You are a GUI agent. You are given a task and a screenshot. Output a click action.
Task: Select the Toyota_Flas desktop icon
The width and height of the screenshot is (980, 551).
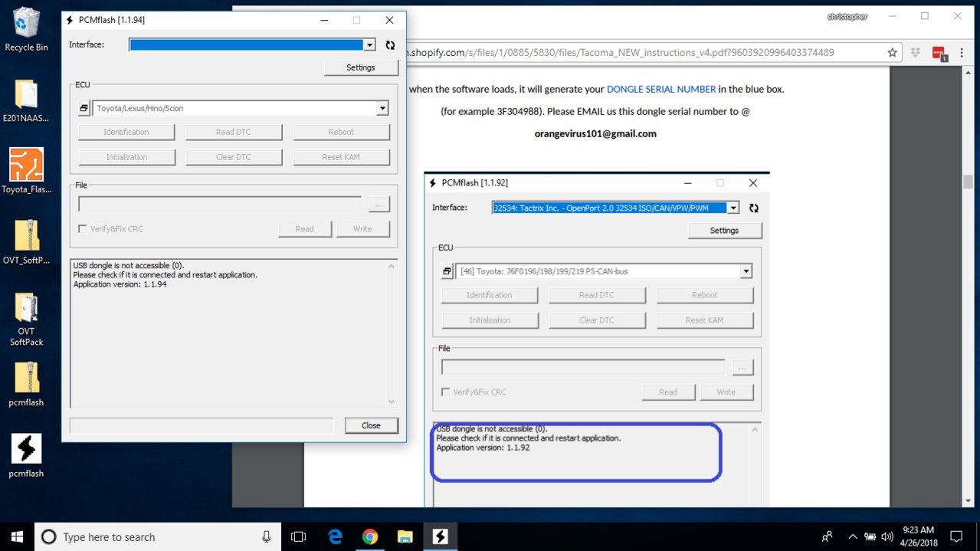coord(26,172)
